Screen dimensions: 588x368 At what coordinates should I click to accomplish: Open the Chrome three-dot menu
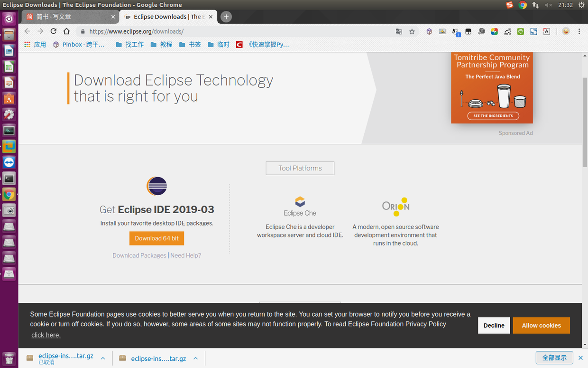(x=579, y=31)
